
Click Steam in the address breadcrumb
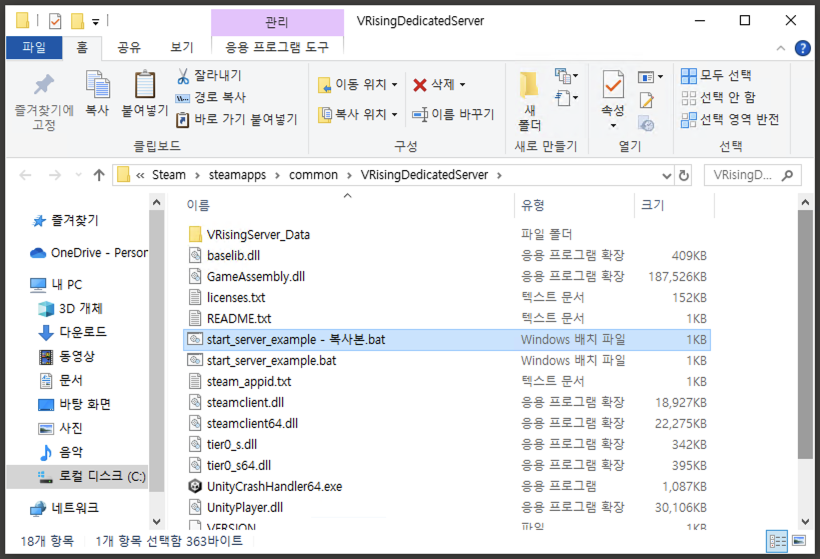coord(169,175)
